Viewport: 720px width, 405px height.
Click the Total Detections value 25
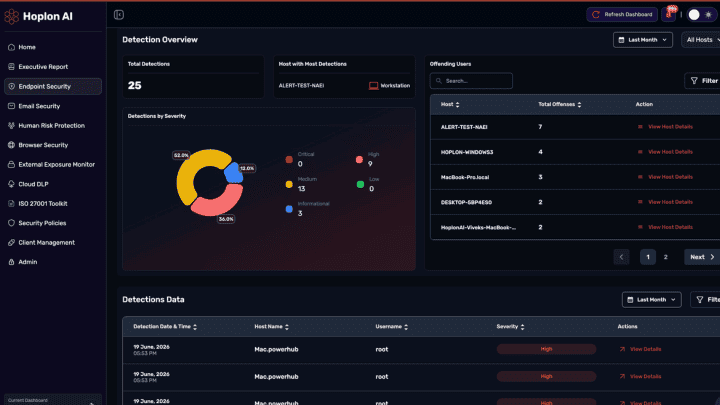point(135,85)
